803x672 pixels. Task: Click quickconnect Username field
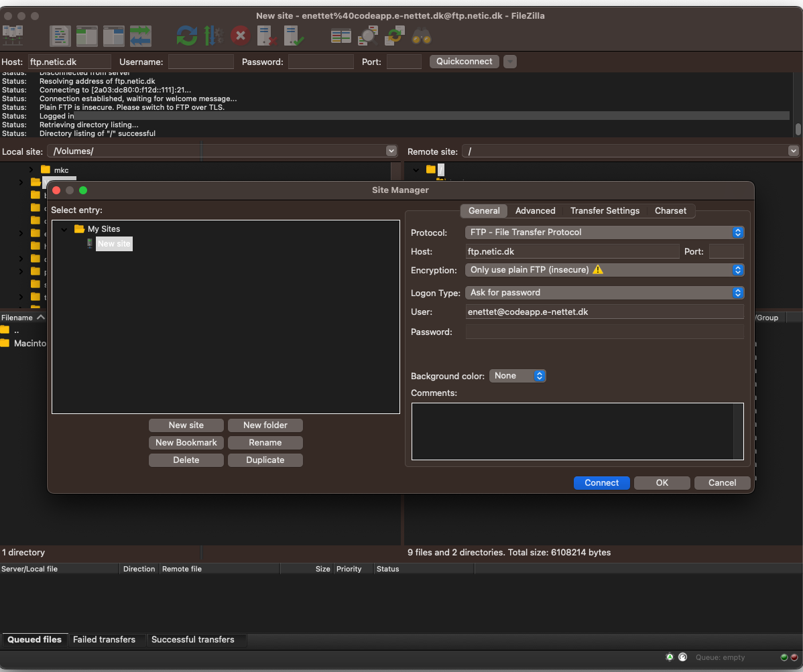[201, 62]
